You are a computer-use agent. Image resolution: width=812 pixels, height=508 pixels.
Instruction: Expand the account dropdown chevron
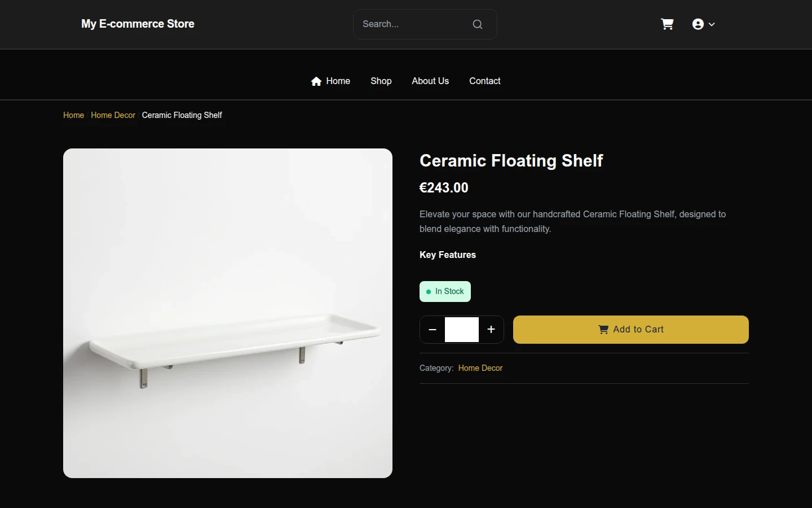pyautogui.click(x=712, y=24)
